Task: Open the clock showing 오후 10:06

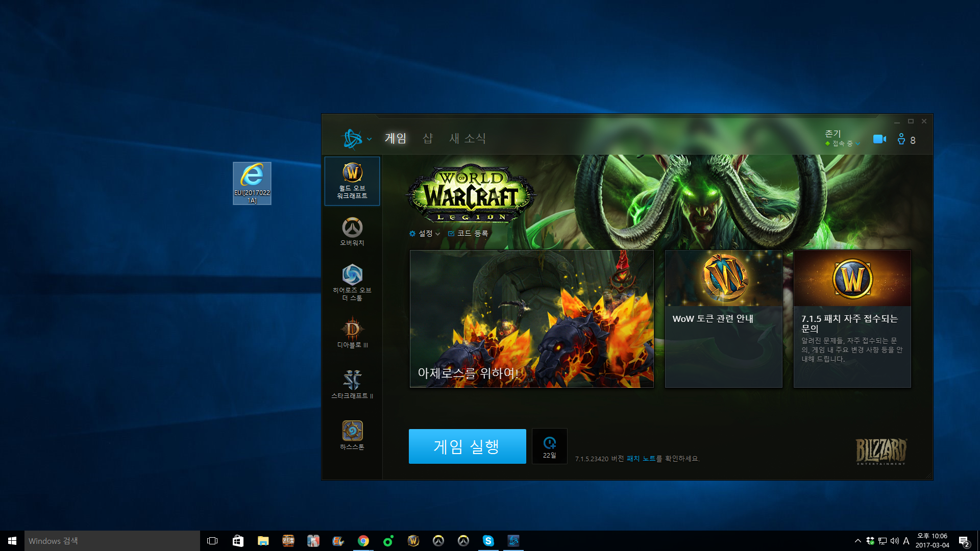Action: [932, 541]
